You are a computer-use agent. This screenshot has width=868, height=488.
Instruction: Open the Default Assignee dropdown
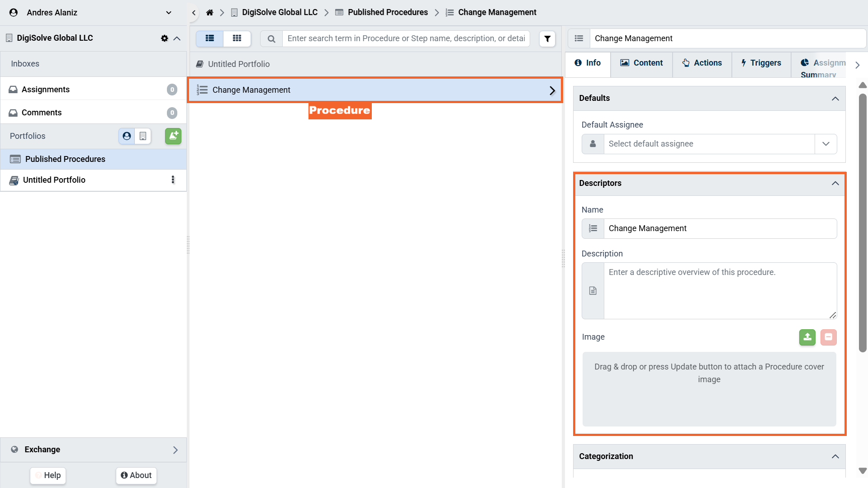825,144
